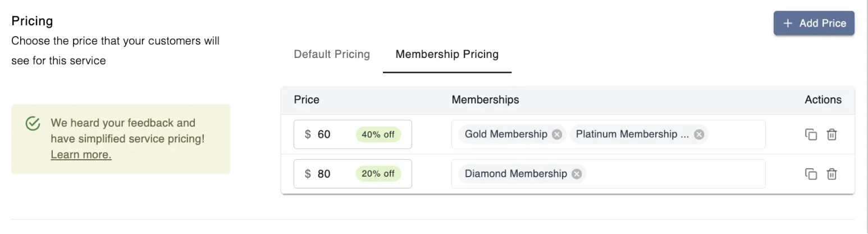Duplicate the $80 price row
This screenshot has width=868, height=234.
811,174
